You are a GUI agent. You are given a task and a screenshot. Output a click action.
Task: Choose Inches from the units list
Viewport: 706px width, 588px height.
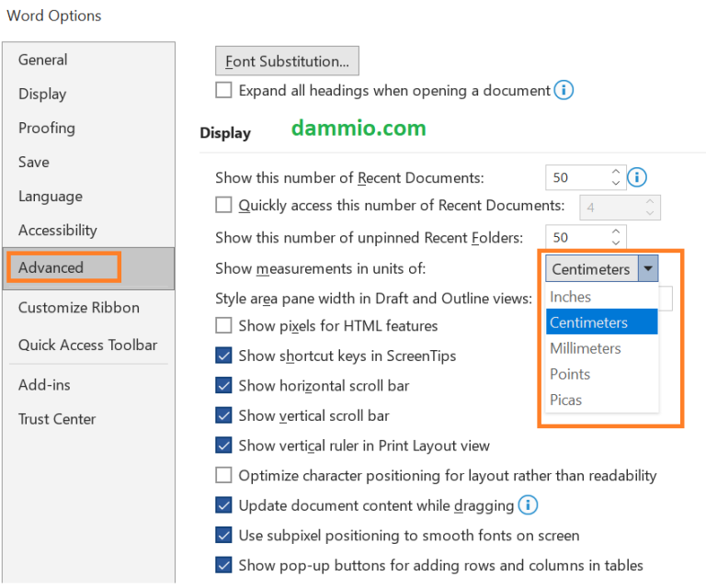click(570, 297)
